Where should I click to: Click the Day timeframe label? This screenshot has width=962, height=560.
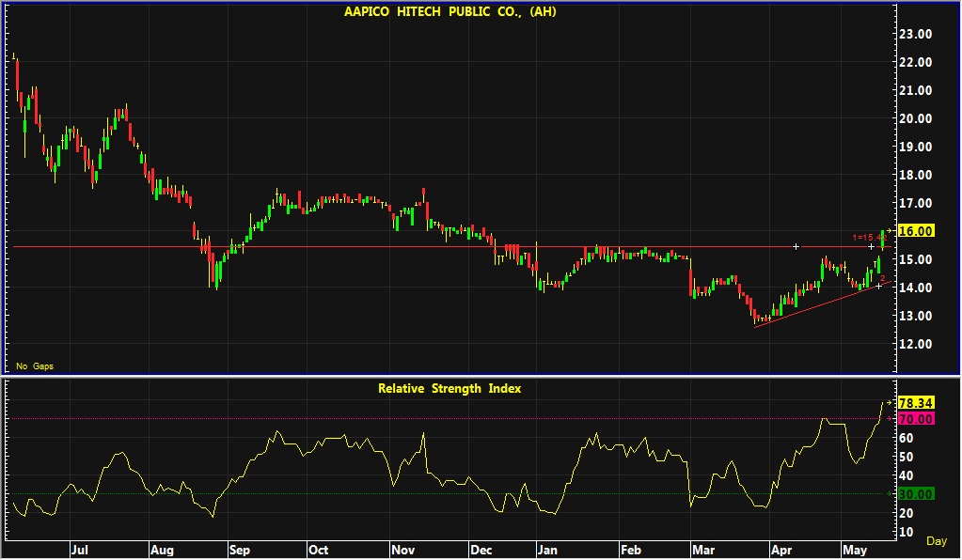(x=937, y=541)
